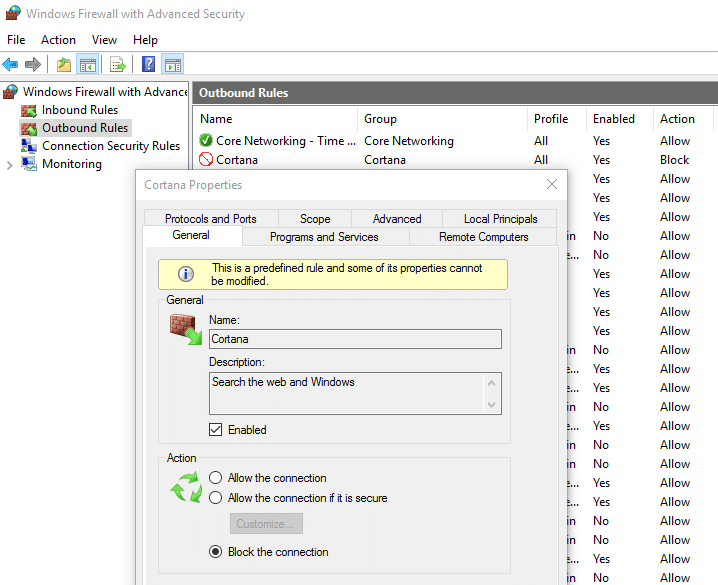Click the 'Cortana' group cell
The height and width of the screenshot is (585, 718).
[385, 160]
